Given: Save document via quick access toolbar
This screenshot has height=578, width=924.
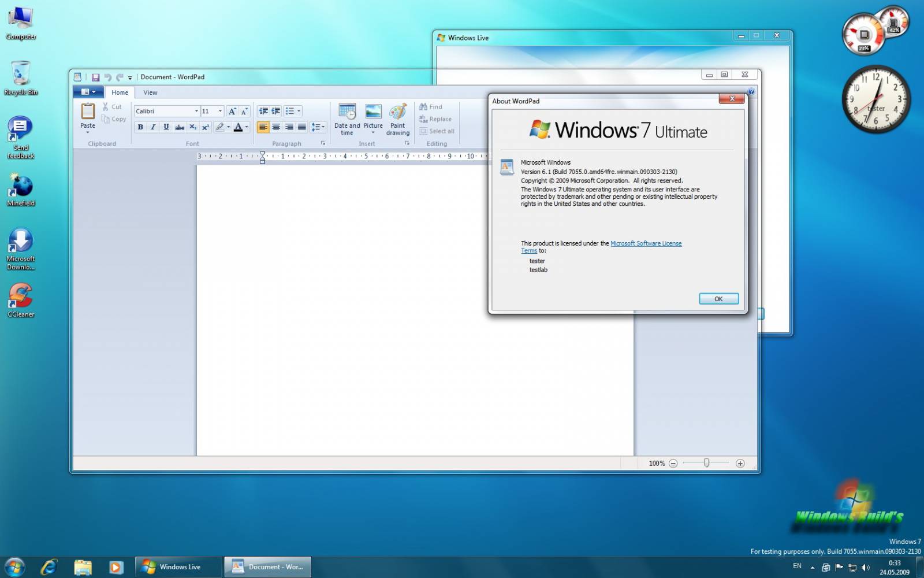Looking at the screenshot, I should click(96, 77).
